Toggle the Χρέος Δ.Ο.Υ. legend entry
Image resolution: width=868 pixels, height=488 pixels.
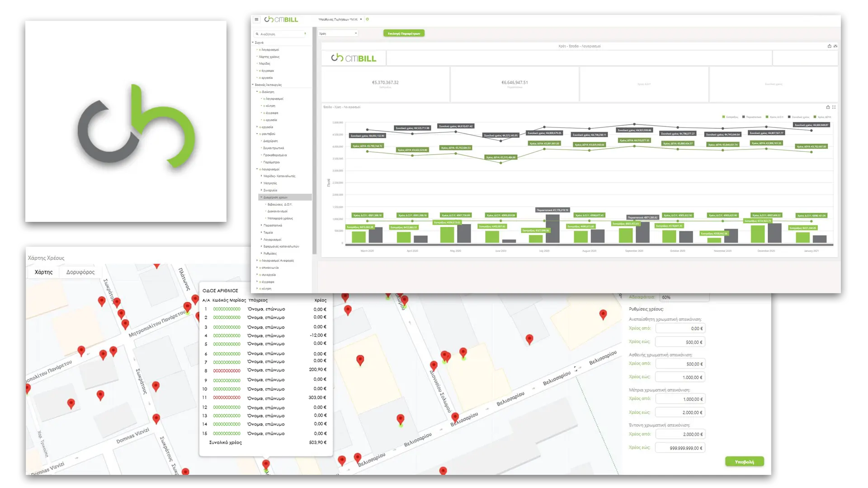pyautogui.click(x=774, y=117)
